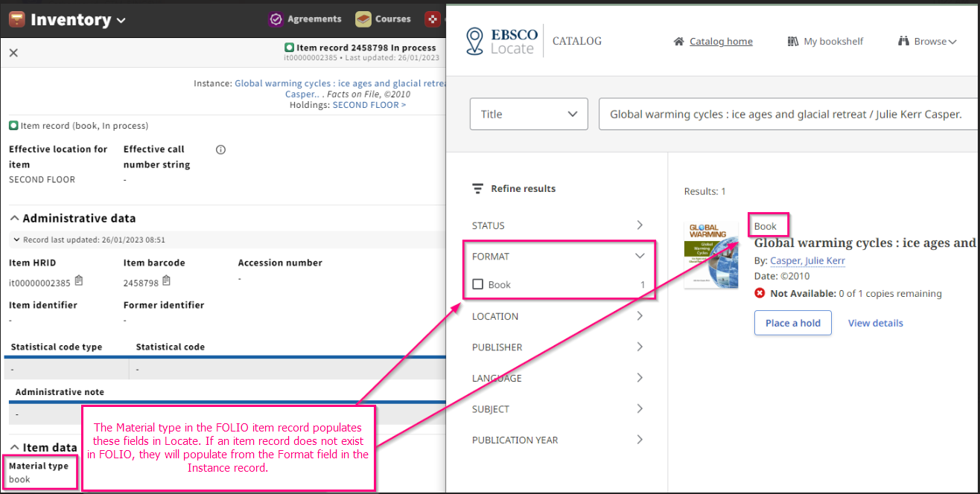Screen dimensions: 980x494
Task: Open My bookshelf
Action: pyautogui.click(x=825, y=42)
